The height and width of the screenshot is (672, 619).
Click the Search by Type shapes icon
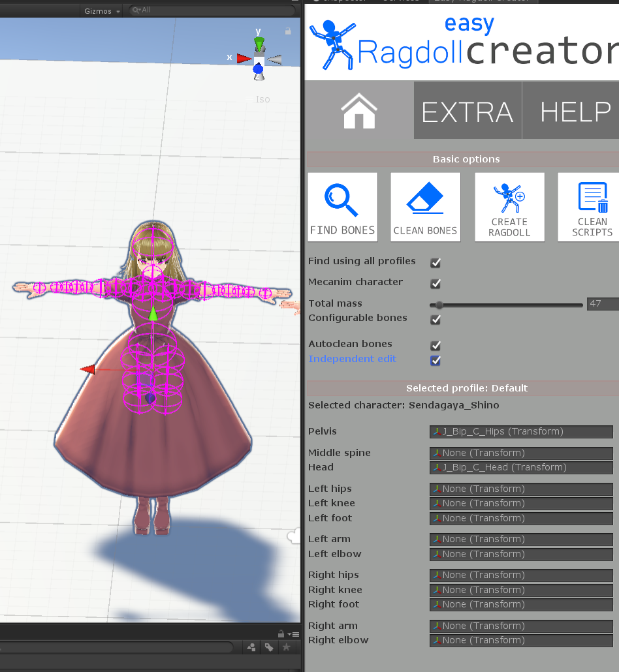[x=252, y=647]
